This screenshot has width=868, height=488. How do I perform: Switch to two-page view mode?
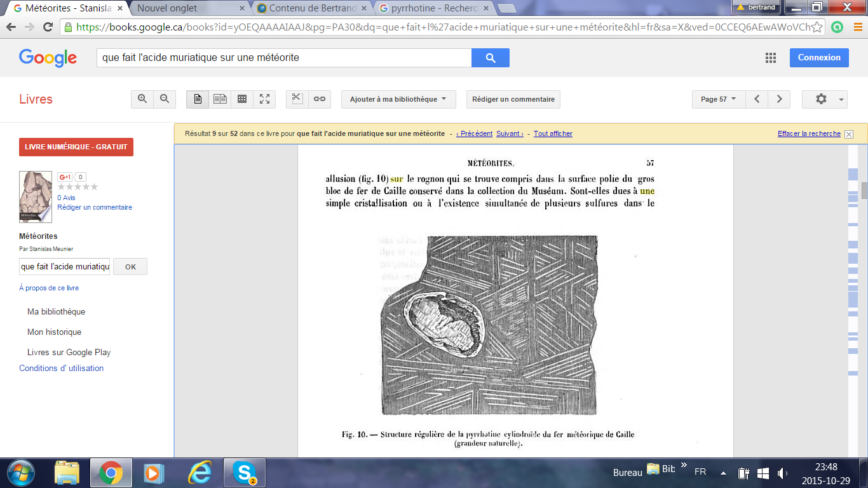point(220,99)
